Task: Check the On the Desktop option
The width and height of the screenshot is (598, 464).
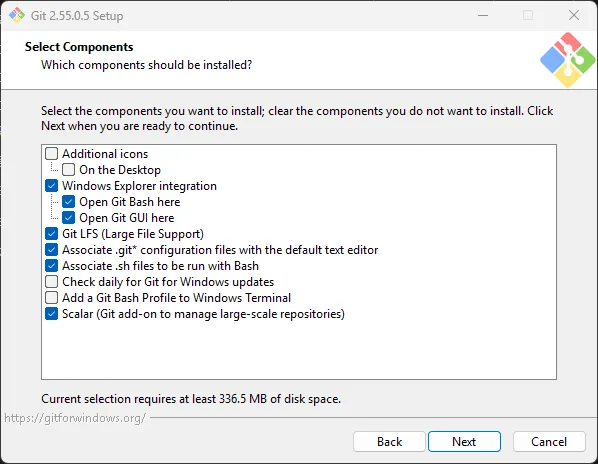Action: (x=69, y=170)
